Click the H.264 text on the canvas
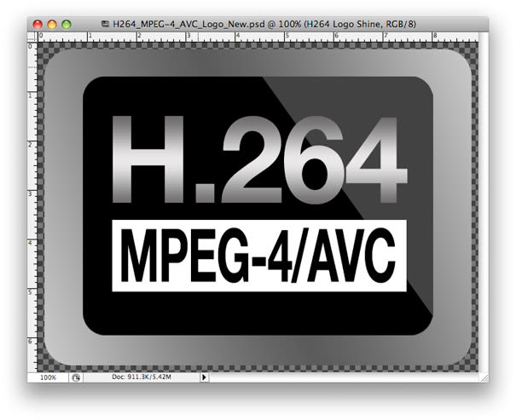 click(x=260, y=159)
